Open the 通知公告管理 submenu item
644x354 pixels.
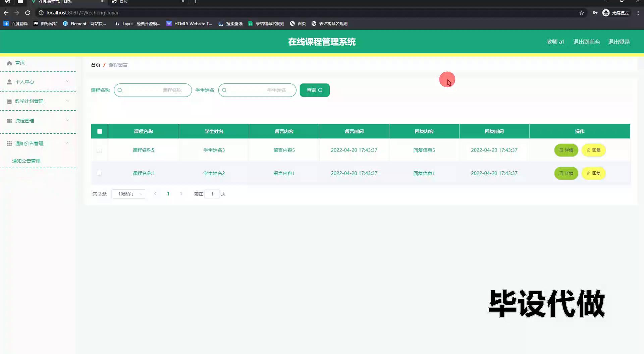click(x=26, y=161)
